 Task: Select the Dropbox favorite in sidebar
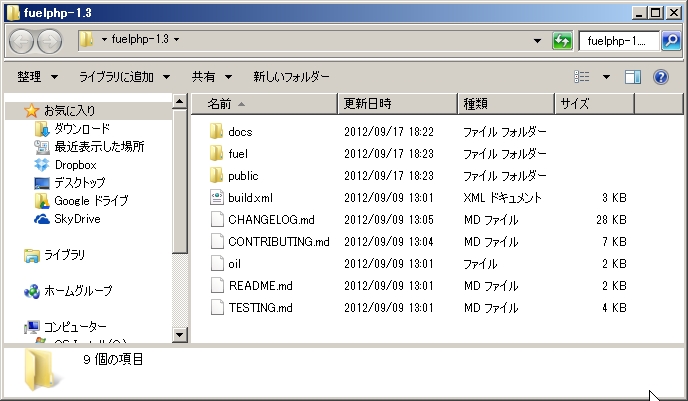pos(75,165)
